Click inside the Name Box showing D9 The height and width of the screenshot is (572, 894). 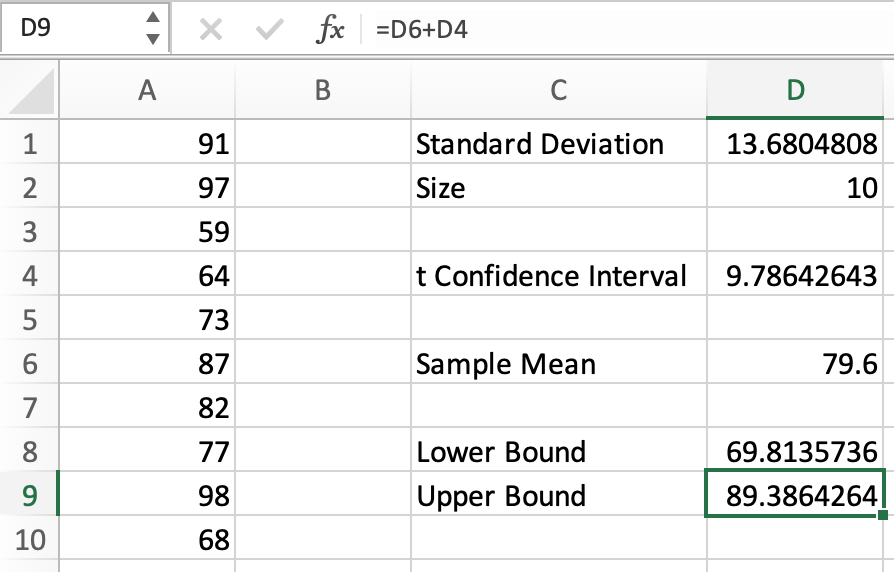[x=70, y=30]
